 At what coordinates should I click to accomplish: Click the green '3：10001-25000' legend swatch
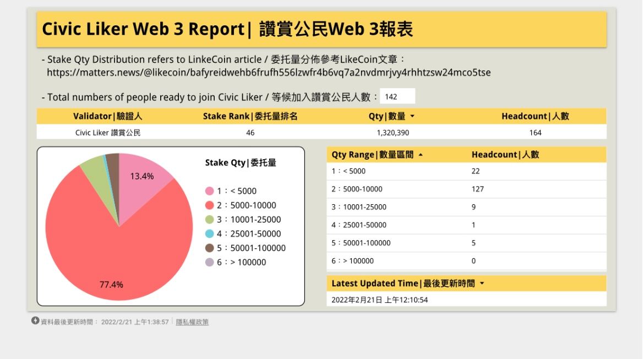click(x=210, y=219)
